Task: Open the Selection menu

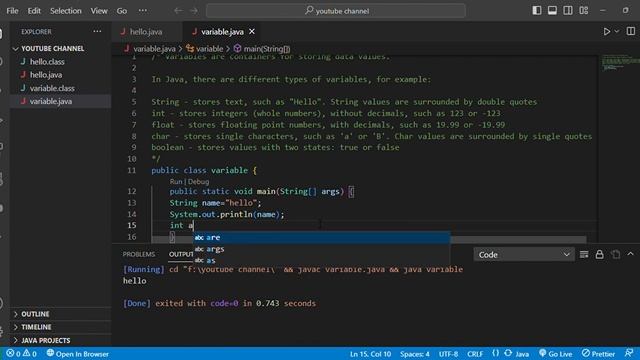Action: point(66,11)
